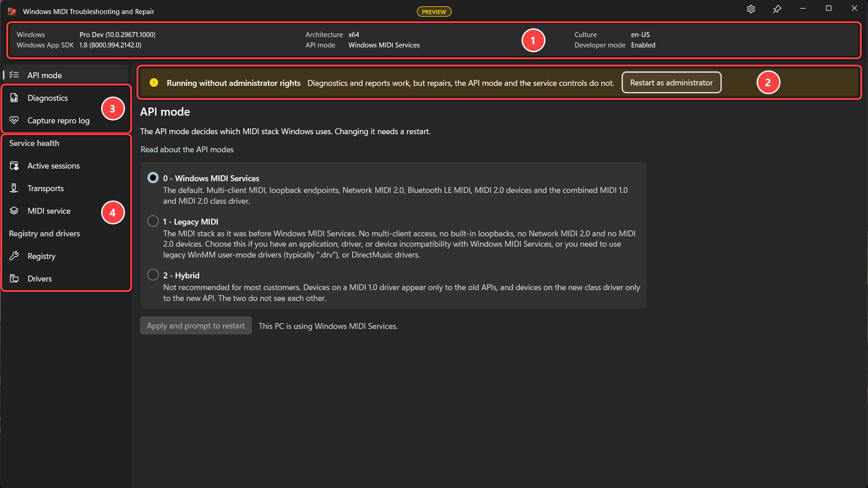Click Developer mode Enabled value
This screenshot has width=868, height=488.
pyautogui.click(x=643, y=45)
